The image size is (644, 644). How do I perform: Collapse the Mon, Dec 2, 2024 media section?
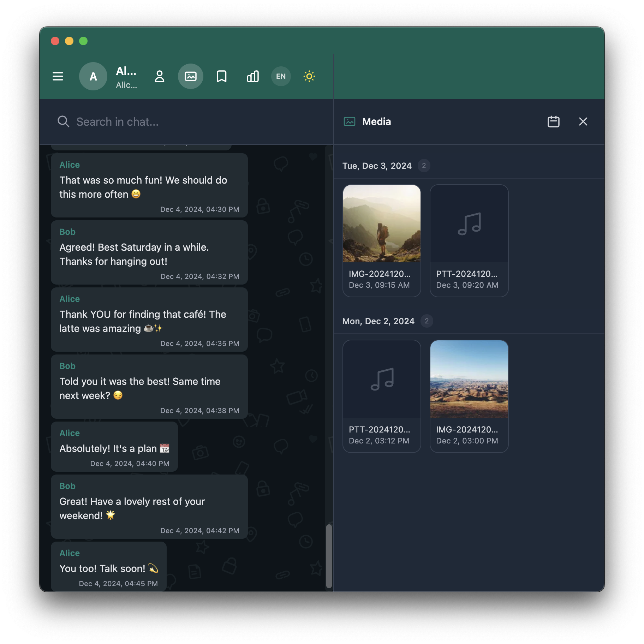click(378, 321)
